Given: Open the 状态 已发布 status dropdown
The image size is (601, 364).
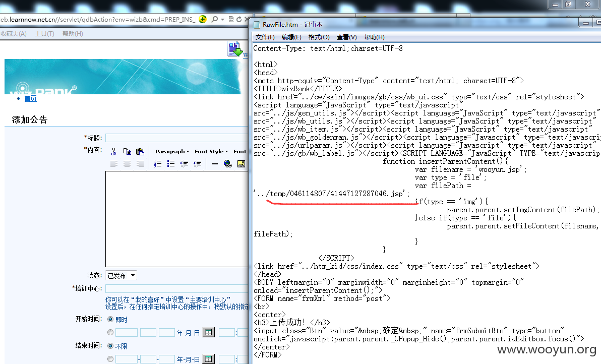Looking at the screenshot, I should [121, 275].
